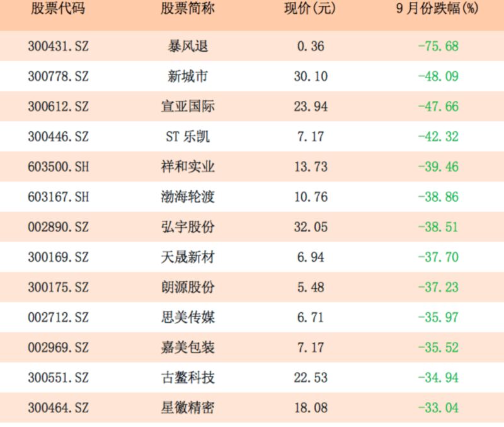
Task: Select stock name 渤海轮渡
Action: [188, 197]
